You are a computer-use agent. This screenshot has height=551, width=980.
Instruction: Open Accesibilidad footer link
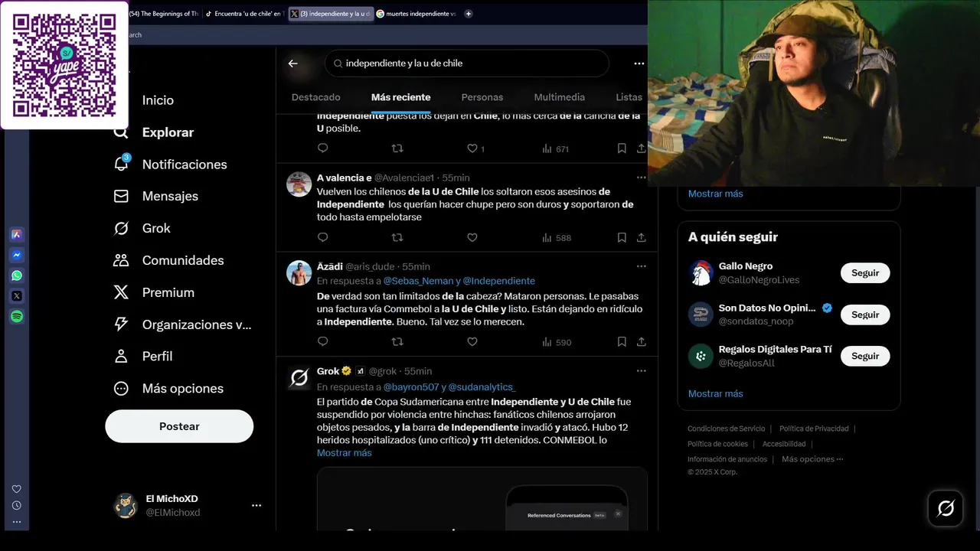(x=784, y=444)
